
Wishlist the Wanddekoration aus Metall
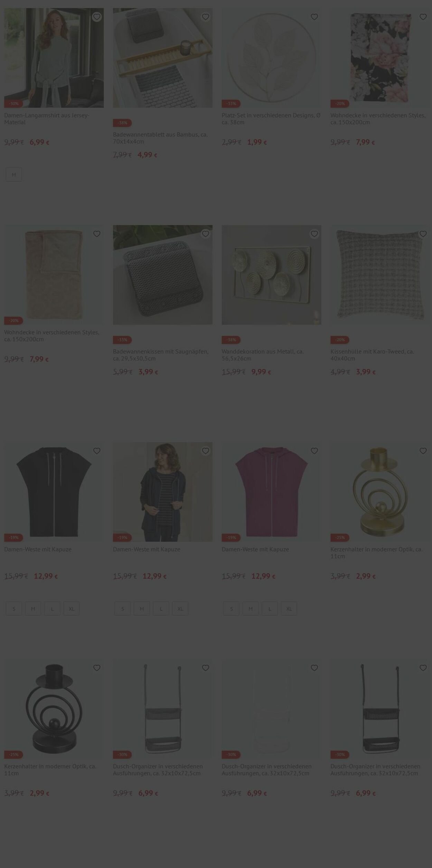314,234
